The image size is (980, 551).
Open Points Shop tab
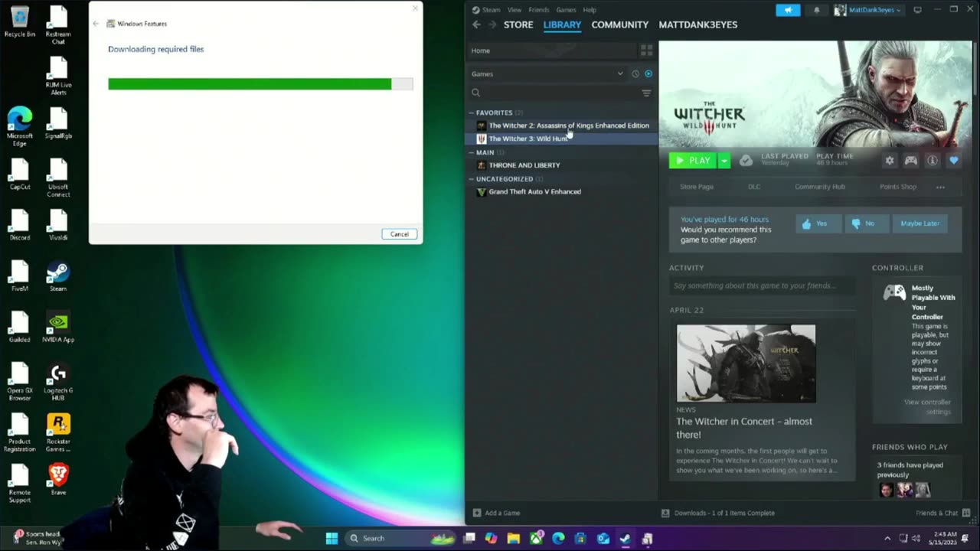click(x=898, y=187)
